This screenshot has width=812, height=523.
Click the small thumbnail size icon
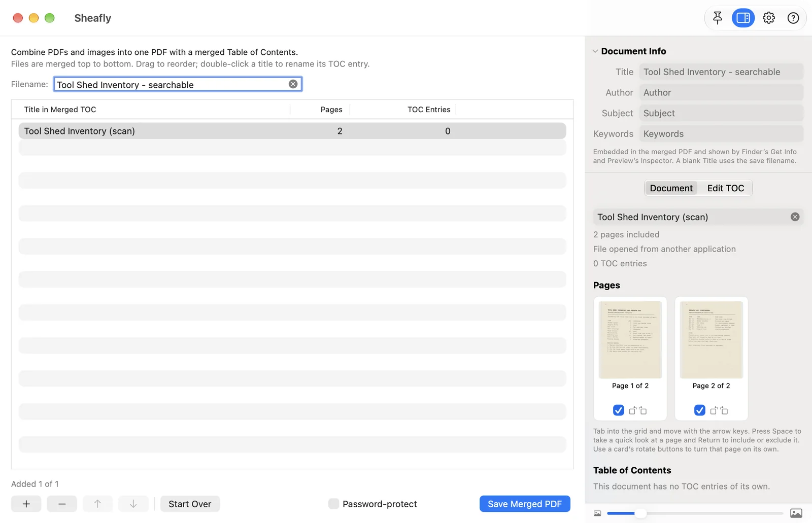click(x=597, y=513)
